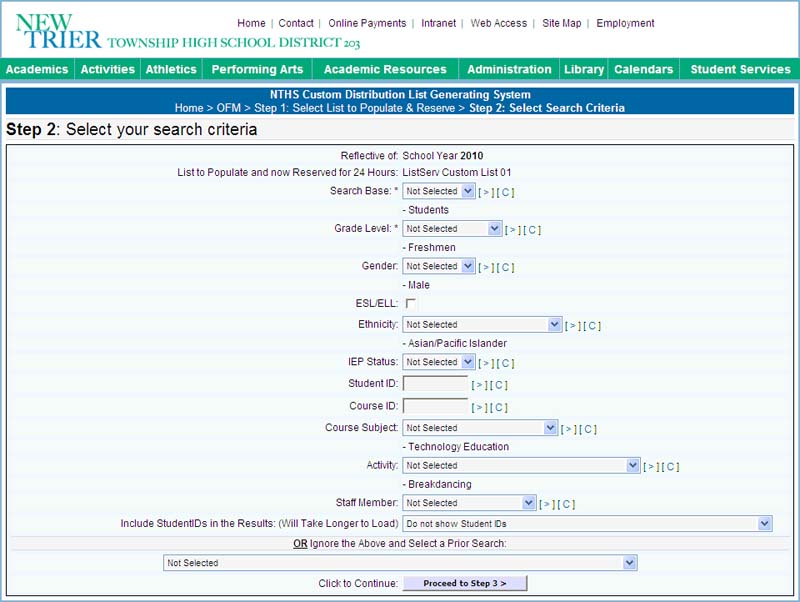
Task: Click the [>] add link beside IEP Status
Action: 486,363
